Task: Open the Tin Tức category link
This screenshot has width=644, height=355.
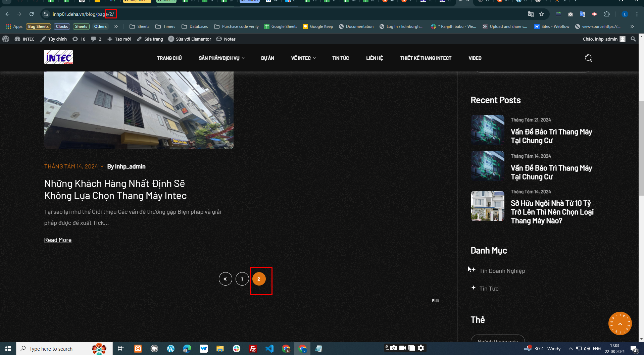Action: (x=489, y=289)
